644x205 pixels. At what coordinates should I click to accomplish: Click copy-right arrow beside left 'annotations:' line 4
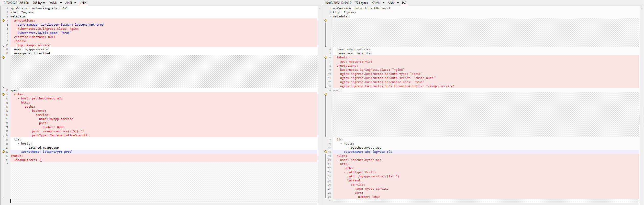[3, 20]
